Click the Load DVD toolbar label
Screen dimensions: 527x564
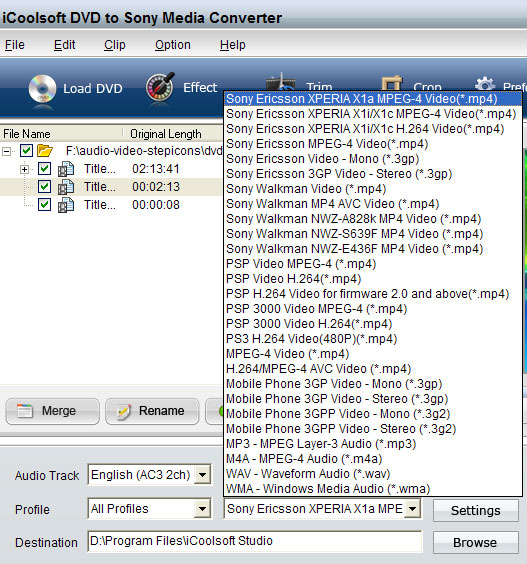[x=93, y=88]
